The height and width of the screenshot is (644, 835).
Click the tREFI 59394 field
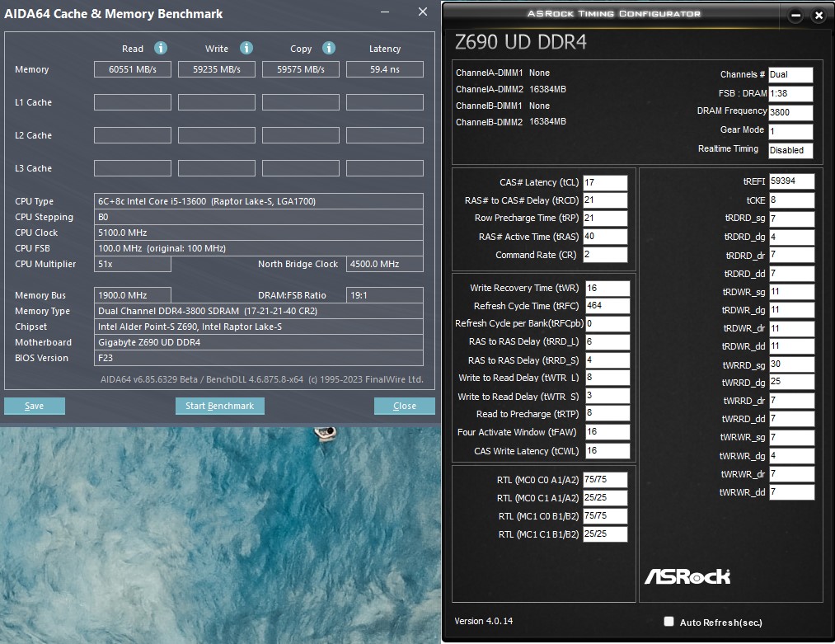coord(792,181)
